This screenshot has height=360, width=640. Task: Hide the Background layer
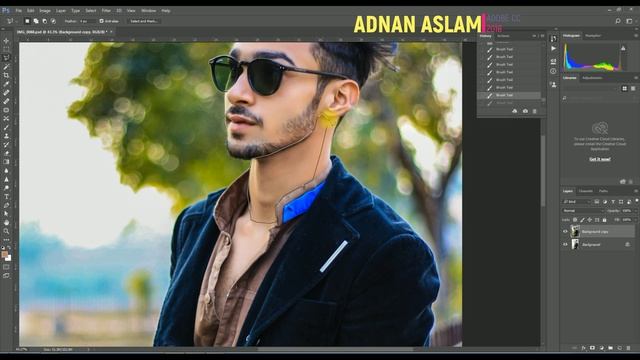(x=565, y=244)
